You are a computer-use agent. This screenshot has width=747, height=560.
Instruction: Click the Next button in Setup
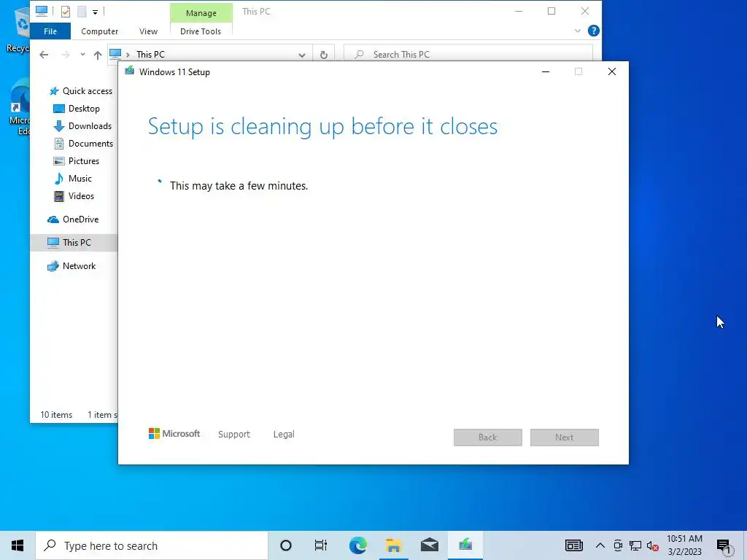(x=565, y=437)
